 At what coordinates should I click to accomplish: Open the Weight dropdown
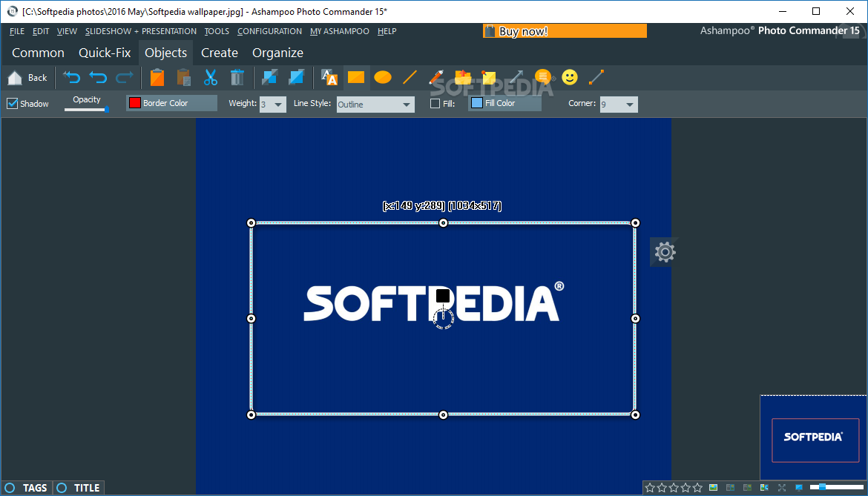(273, 104)
